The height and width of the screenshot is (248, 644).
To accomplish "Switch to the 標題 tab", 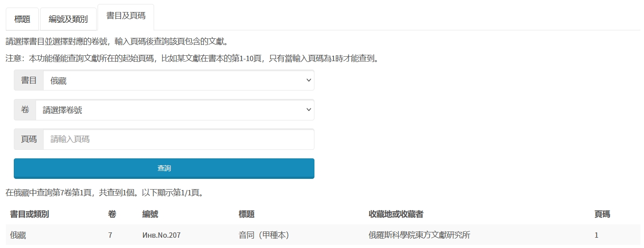I will pyautogui.click(x=22, y=19).
